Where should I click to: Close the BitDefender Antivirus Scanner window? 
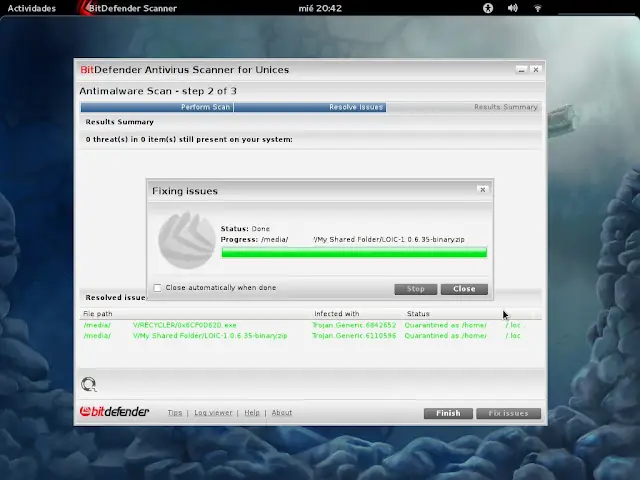(536, 70)
